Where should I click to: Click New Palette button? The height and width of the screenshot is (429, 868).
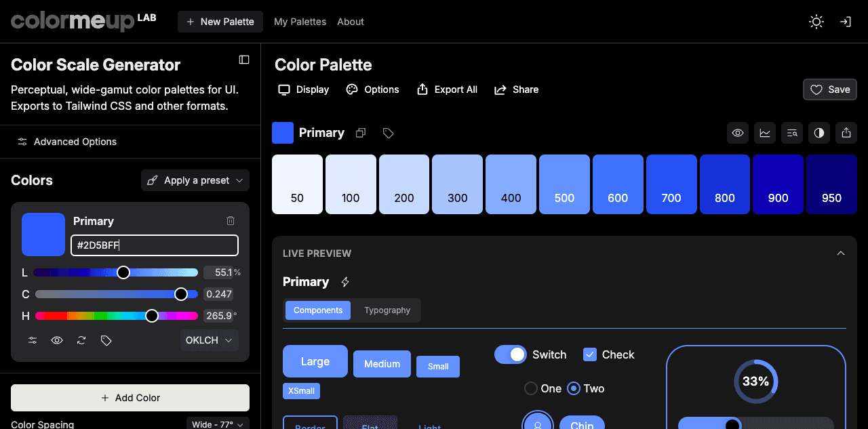(x=220, y=22)
